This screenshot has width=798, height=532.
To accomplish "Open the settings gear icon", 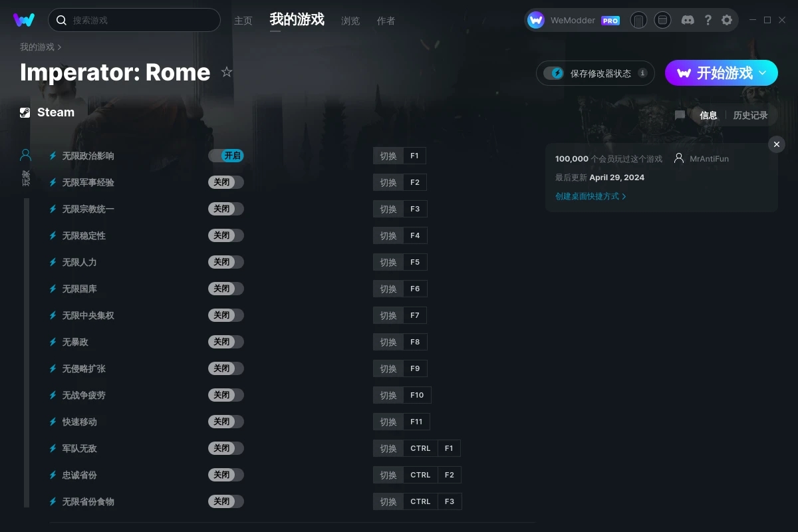I will click(x=727, y=20).
